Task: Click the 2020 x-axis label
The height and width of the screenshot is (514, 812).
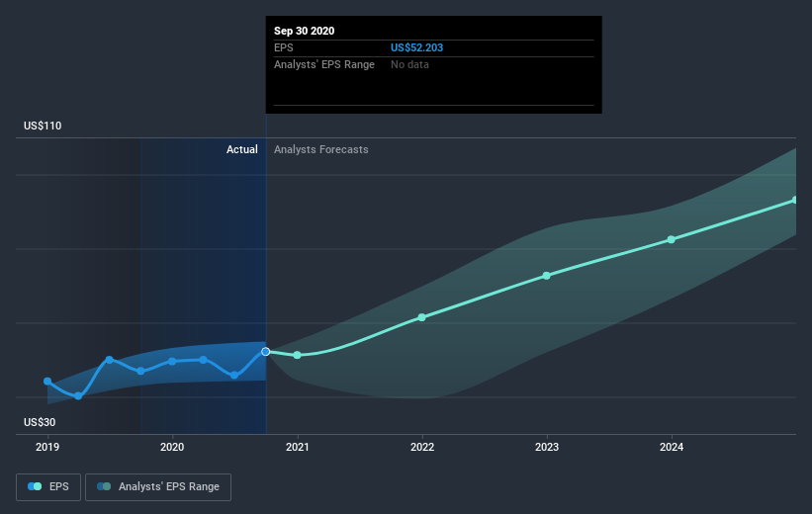Action: (172, 447)
